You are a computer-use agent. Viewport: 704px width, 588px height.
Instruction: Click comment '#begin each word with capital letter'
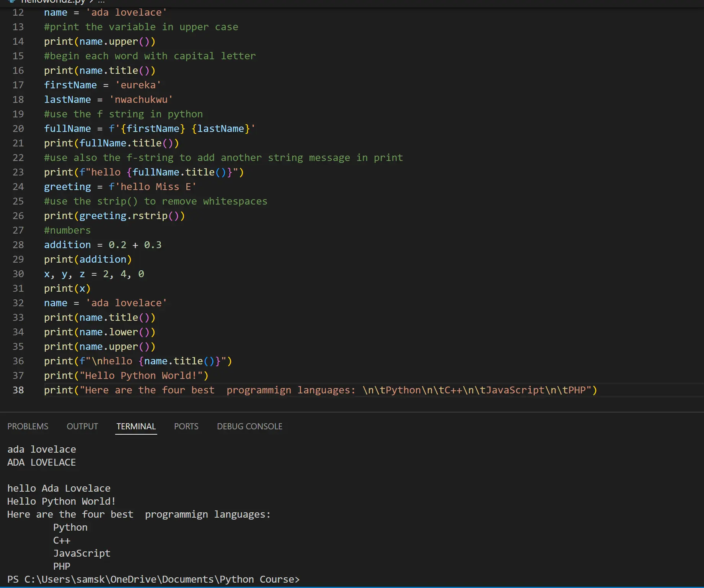pos(150,56)
